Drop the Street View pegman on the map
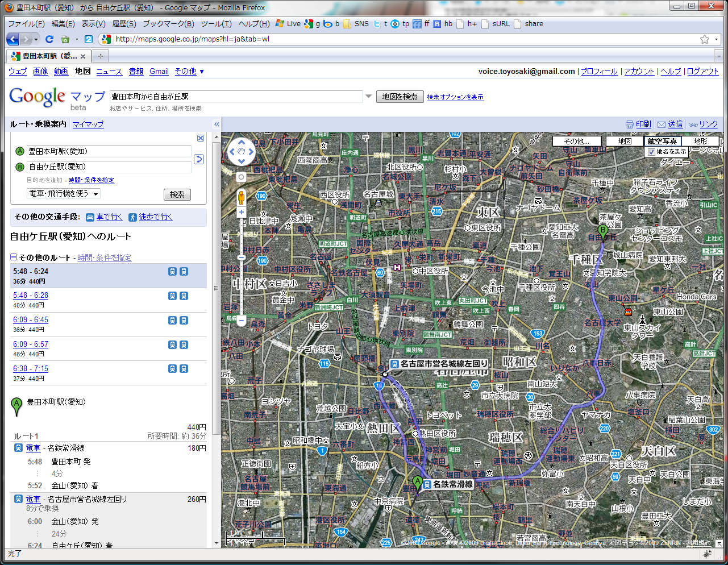The height and width of the screenshot is (565, 728). 241,197
